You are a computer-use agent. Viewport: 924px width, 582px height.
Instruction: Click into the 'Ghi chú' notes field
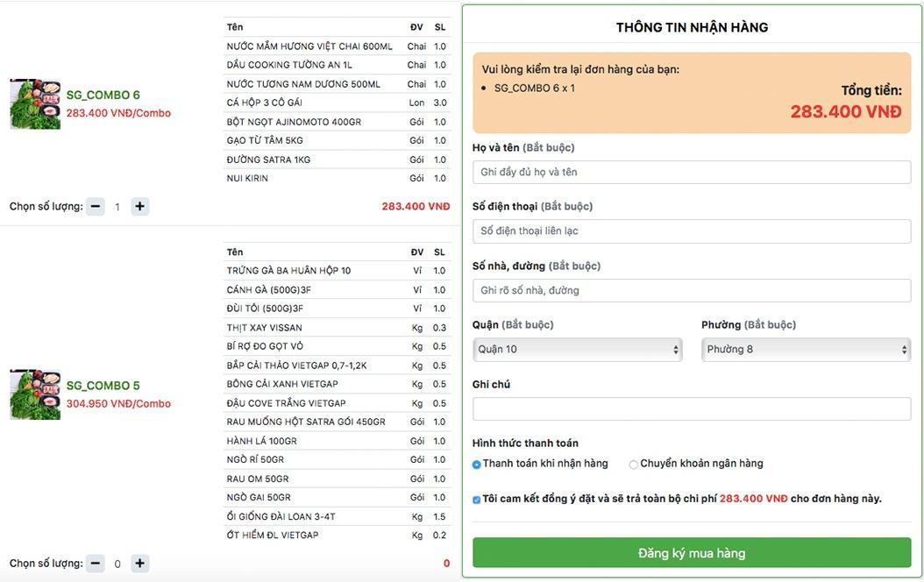(x=691, y=408)
